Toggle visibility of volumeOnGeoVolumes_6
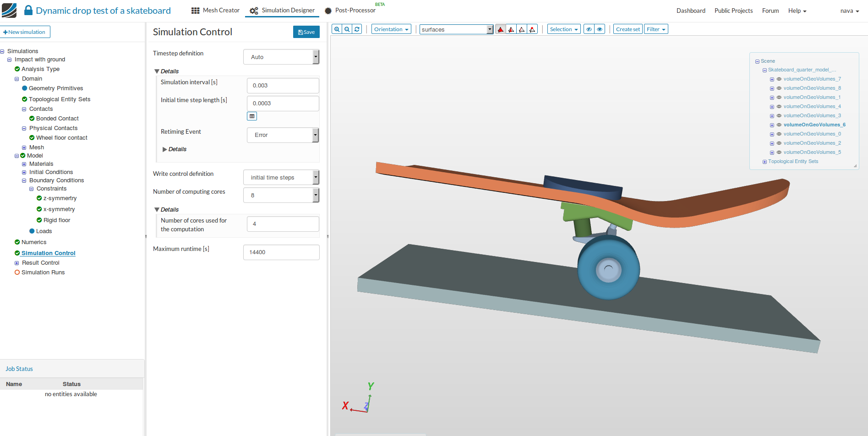The width and height of the screenshot is (868, 436). pos(779,125)
